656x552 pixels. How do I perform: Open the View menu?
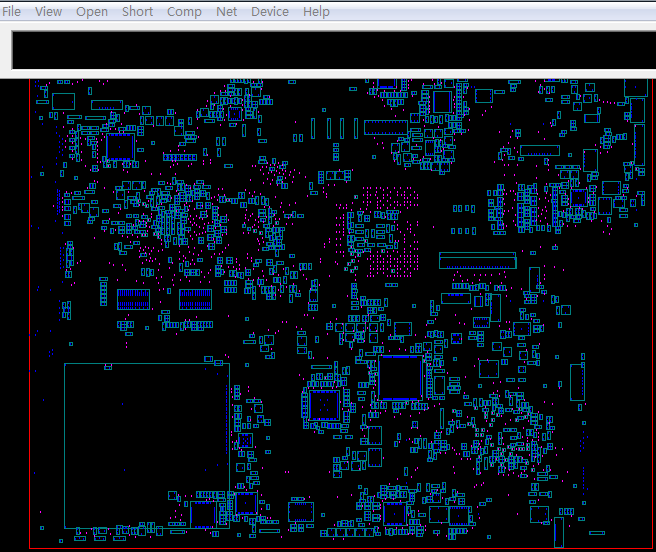(x=49, y=11)
